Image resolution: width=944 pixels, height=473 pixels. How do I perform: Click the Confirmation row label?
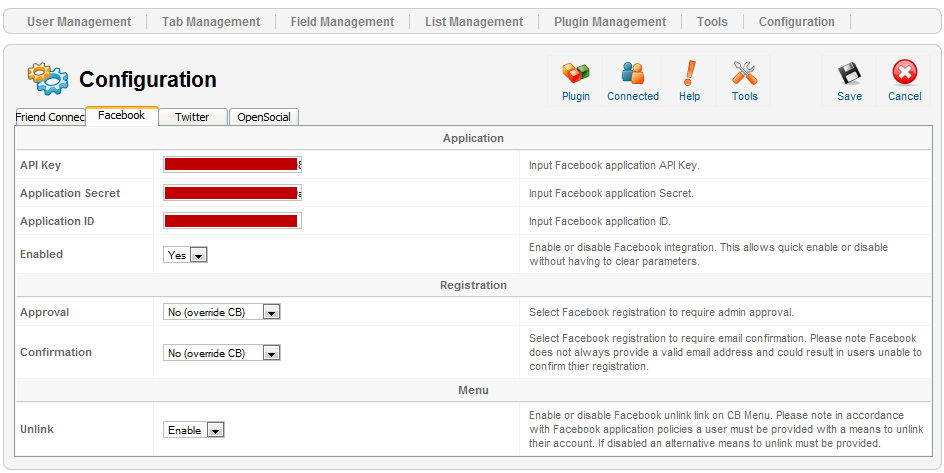56,352
